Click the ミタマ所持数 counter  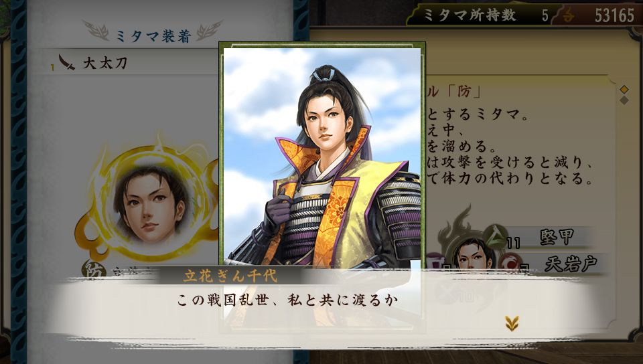(480, 15)
